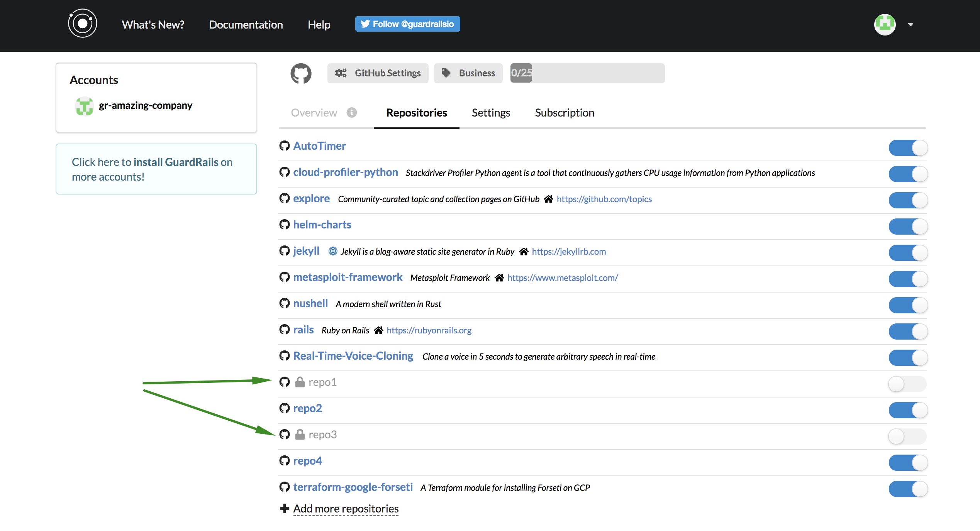The width and height of the screenshot is (980, 531).
Task: Turn off the nushell repository toggle
Action: pyautogui.click(x=907, y=305)
